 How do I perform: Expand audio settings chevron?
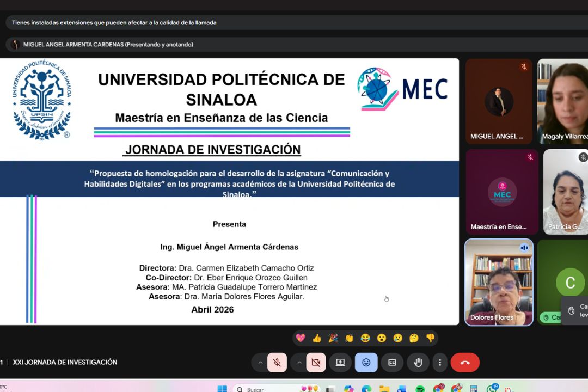(260, 363)
